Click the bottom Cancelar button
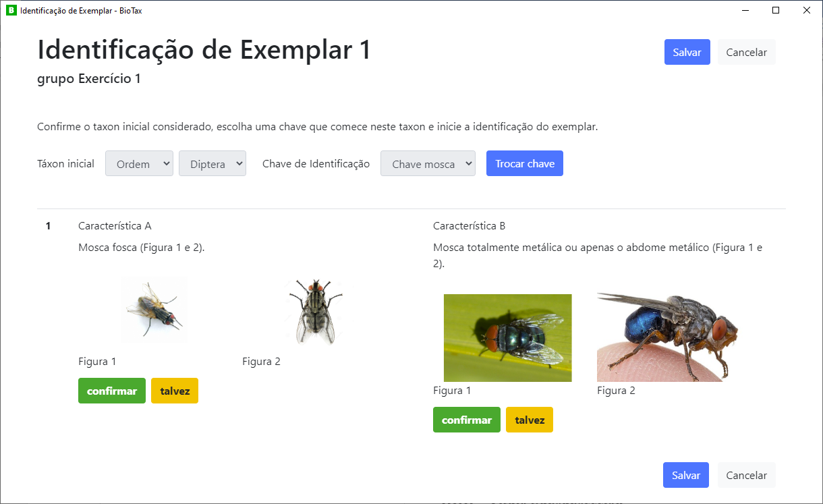This screenshot has width=823, height=504. 746,475
